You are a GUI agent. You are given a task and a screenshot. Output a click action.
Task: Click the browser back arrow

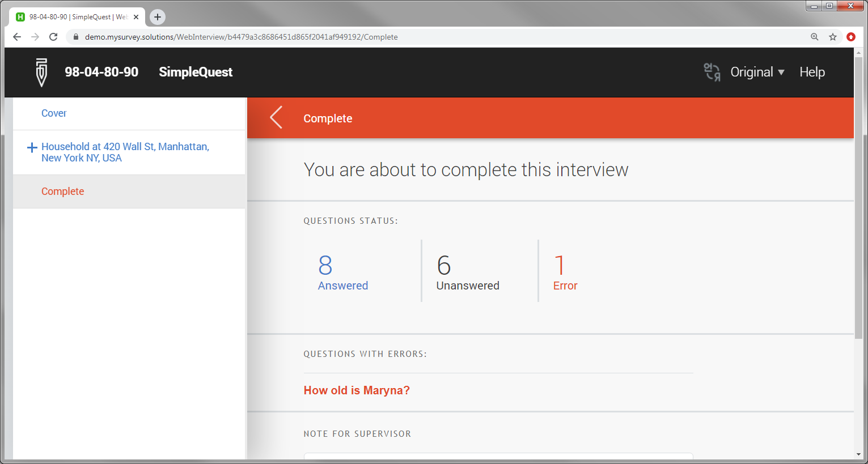click(x=17, y=37)
